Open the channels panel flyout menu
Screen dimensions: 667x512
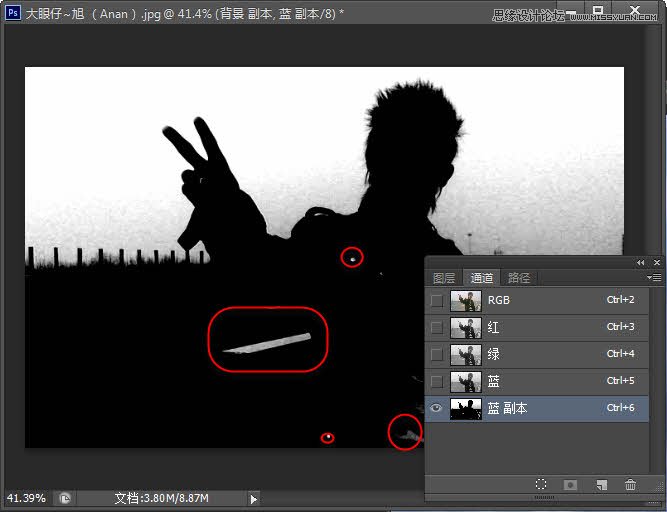pos(654,277)
